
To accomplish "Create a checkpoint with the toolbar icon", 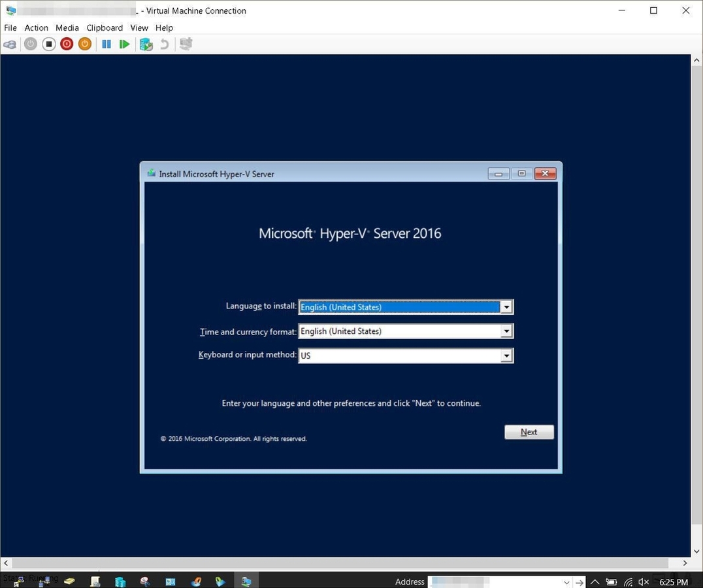I will click(146, 44).
